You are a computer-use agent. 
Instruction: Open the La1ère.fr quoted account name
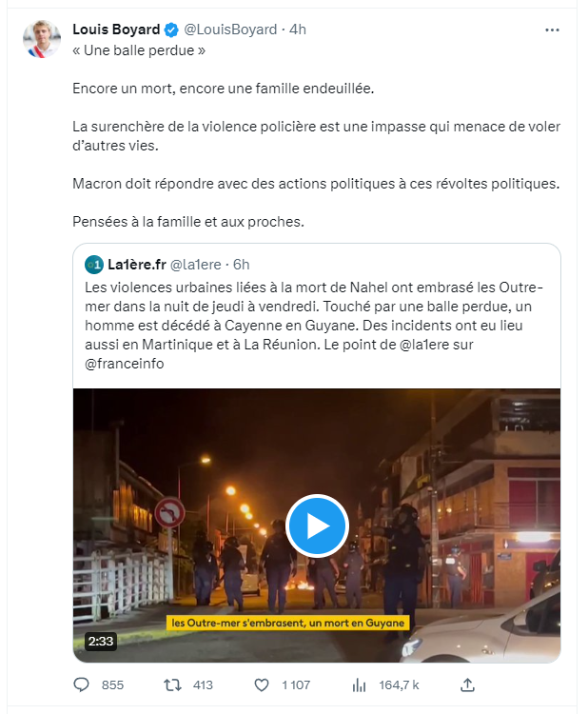click(137, 265)
